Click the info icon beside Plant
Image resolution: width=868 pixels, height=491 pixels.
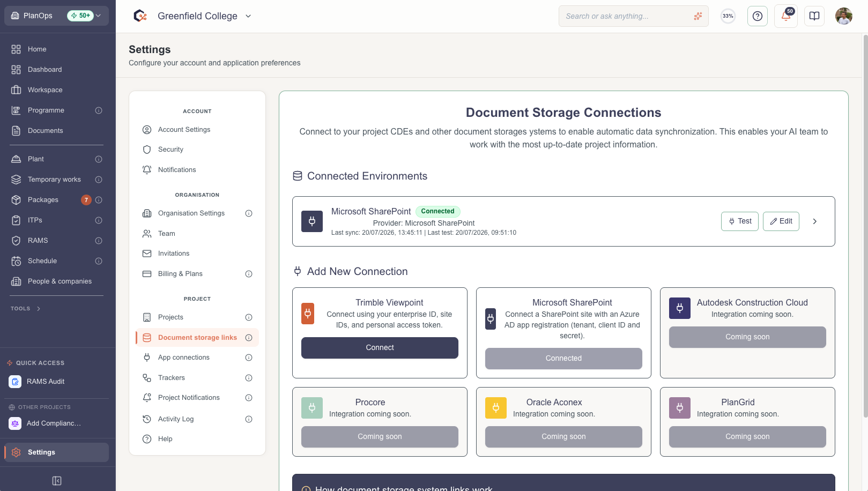tap(99, 159)
